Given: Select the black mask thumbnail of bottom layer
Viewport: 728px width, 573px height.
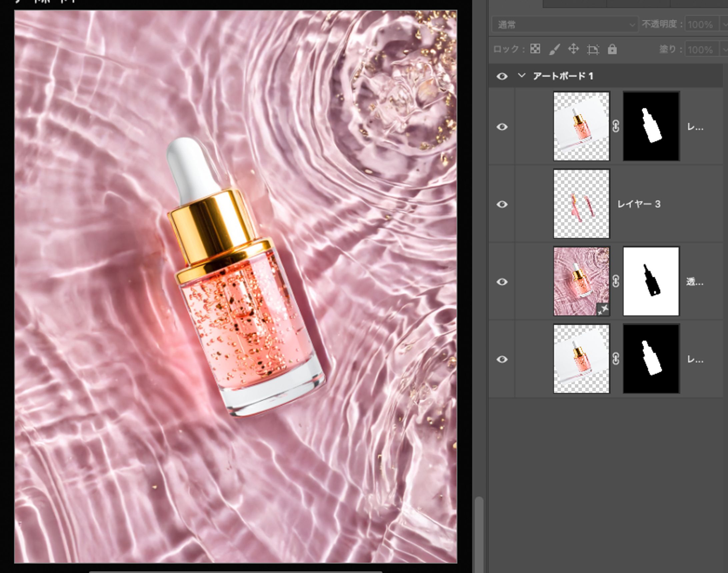Looking at the screenshot, I should pyautogui.click(x=651, y=359).
